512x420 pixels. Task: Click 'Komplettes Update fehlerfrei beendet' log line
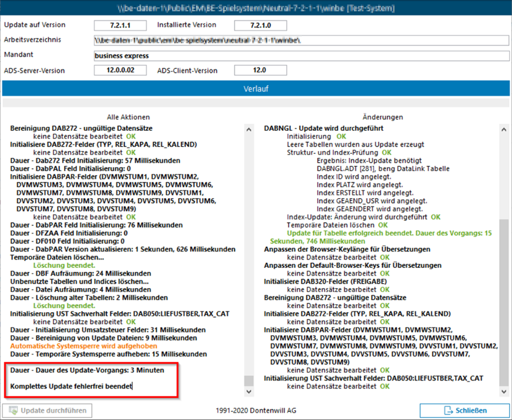[x=71, y=386]
